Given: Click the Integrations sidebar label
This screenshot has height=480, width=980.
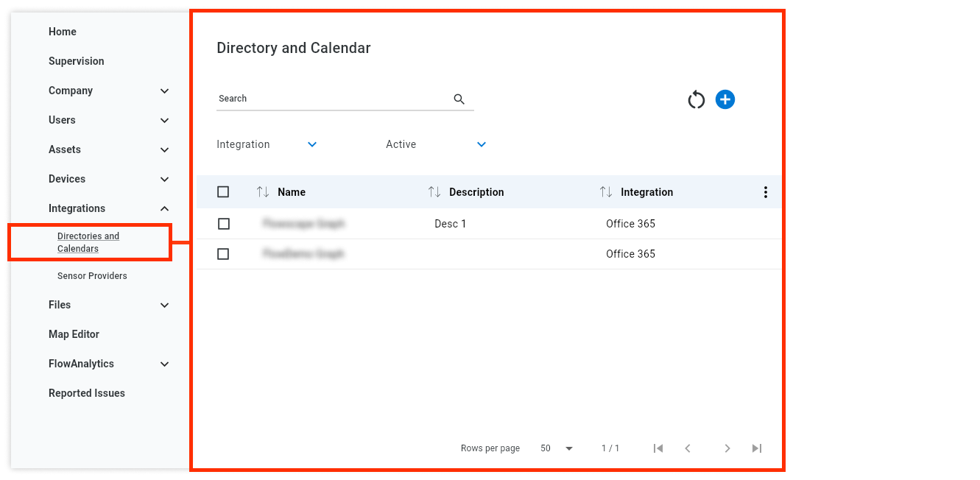Looking at the screenshot, I should point(77,208).
